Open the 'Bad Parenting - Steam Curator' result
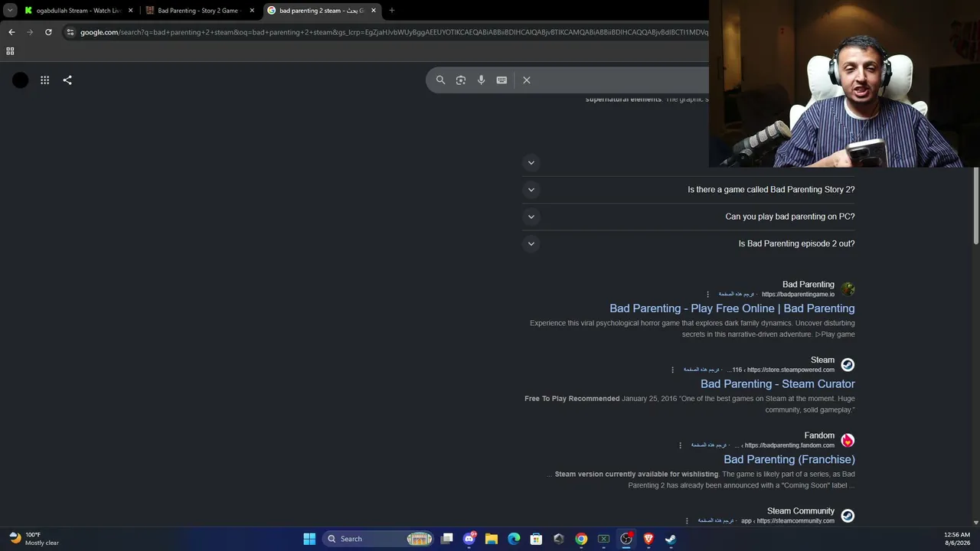This screenshot has width=980, height=551. click(x=778, y=384)
